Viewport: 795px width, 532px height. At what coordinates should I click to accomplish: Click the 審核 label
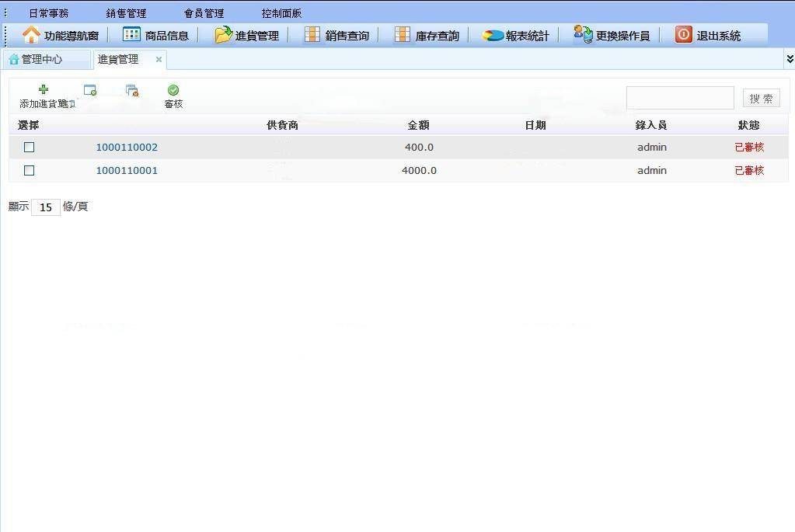(x=173, y=104)
